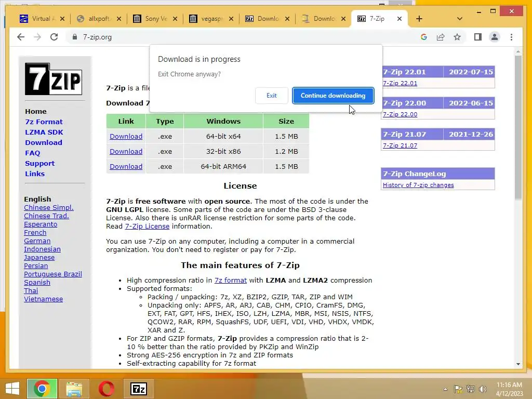The image size is (532, 399).
Task: View site security lock info
Action: pos(75,37)
